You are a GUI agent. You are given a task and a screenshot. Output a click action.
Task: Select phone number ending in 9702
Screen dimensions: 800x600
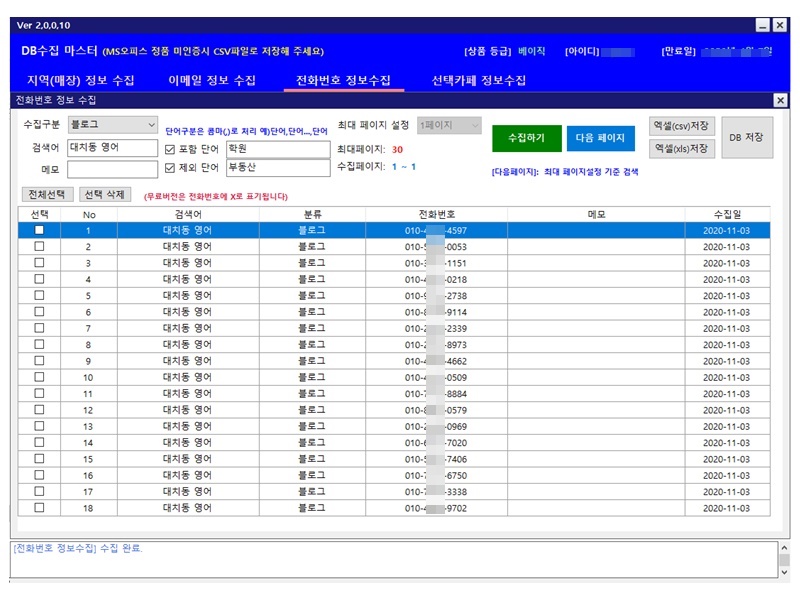point(436,508)
